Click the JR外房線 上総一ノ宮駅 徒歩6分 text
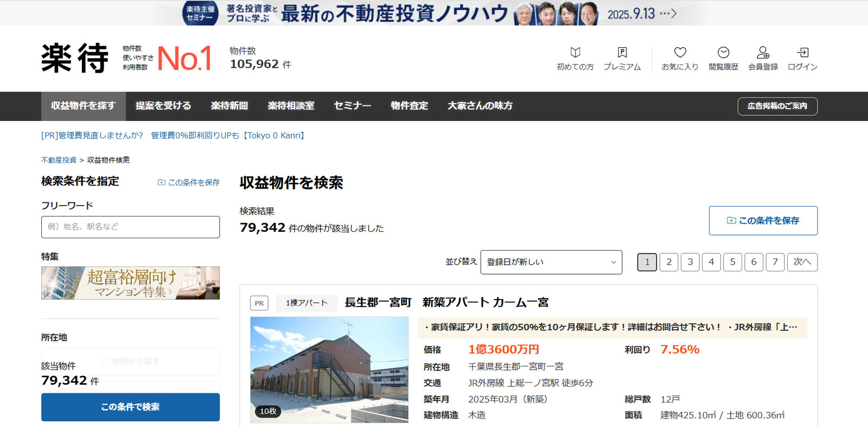 click(x=531, y=383)
